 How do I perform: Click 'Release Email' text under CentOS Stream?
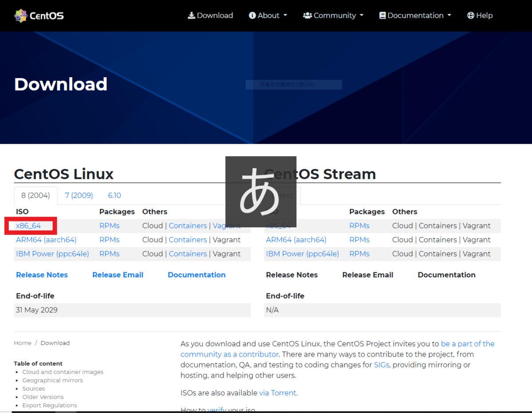pyautogui.click(x=368, y=275)
